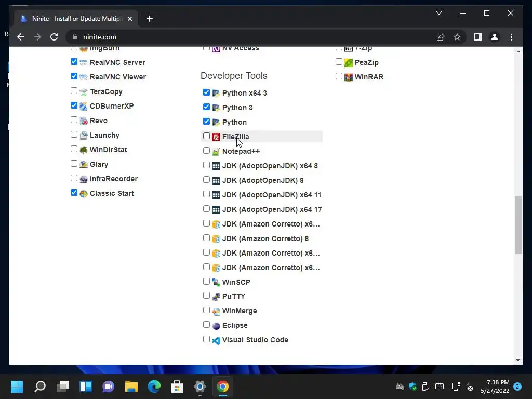Open the Chrome tab search dropdown arrow
This screenshot has height=399, width=532.
pos(438,13)
